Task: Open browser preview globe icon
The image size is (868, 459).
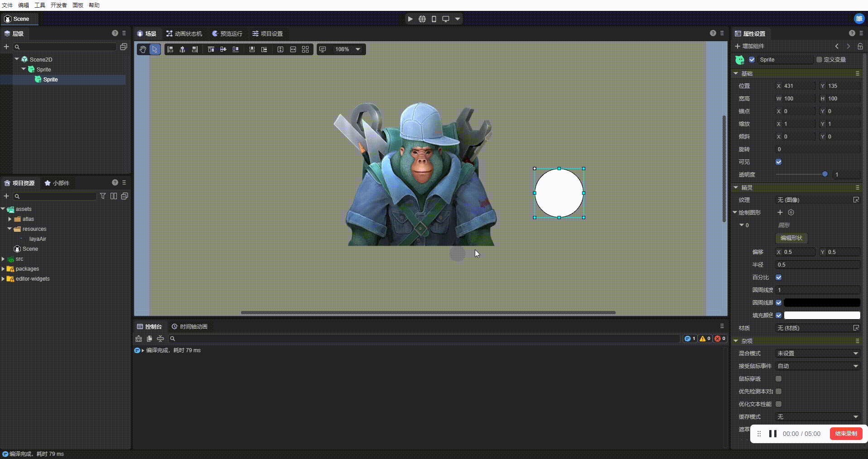Action: (422, 19)
